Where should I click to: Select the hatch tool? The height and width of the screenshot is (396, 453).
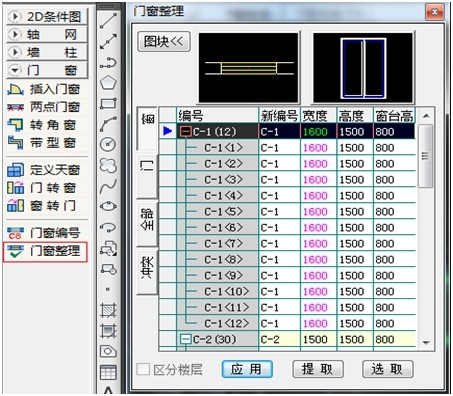coord(108,310)
